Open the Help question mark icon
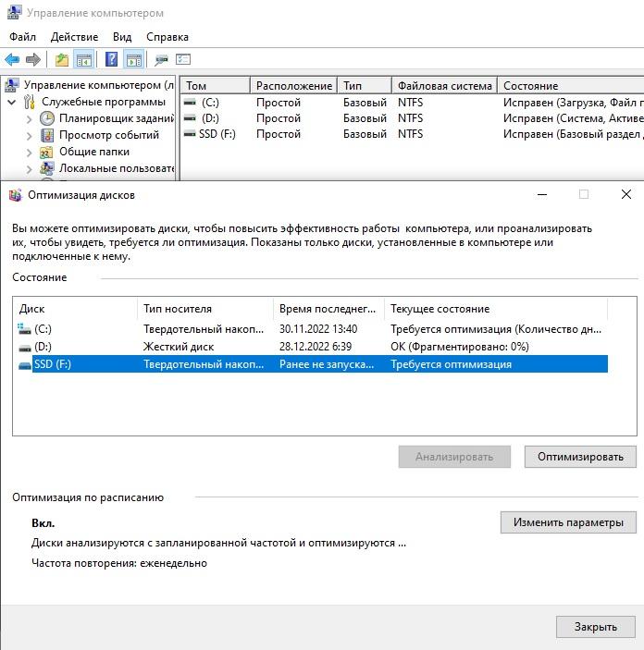 [x=111, y=60]
